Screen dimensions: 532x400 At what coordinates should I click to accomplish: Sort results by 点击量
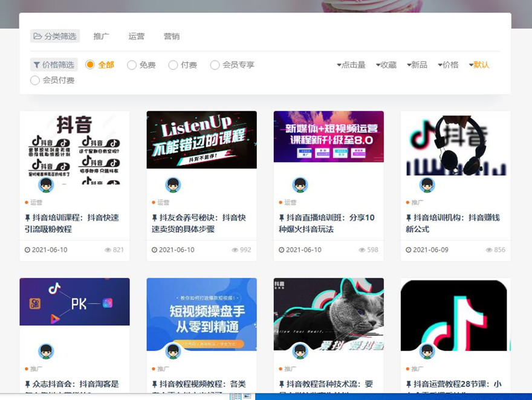[x=351, y=65]
